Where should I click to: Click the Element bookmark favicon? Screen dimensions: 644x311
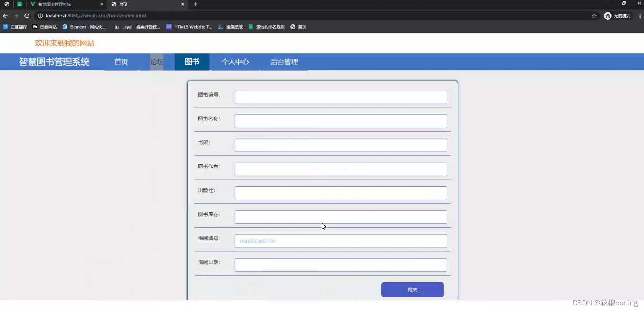pos(65,26)
